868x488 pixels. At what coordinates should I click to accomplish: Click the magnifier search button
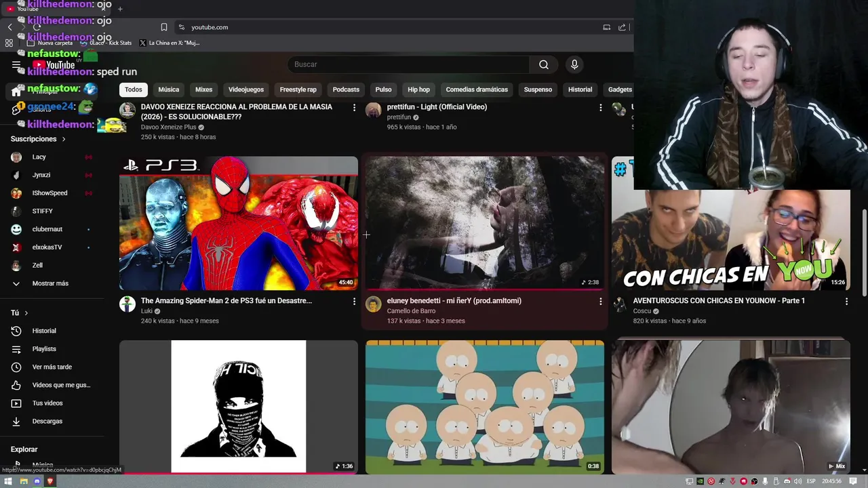coord(544,64)
